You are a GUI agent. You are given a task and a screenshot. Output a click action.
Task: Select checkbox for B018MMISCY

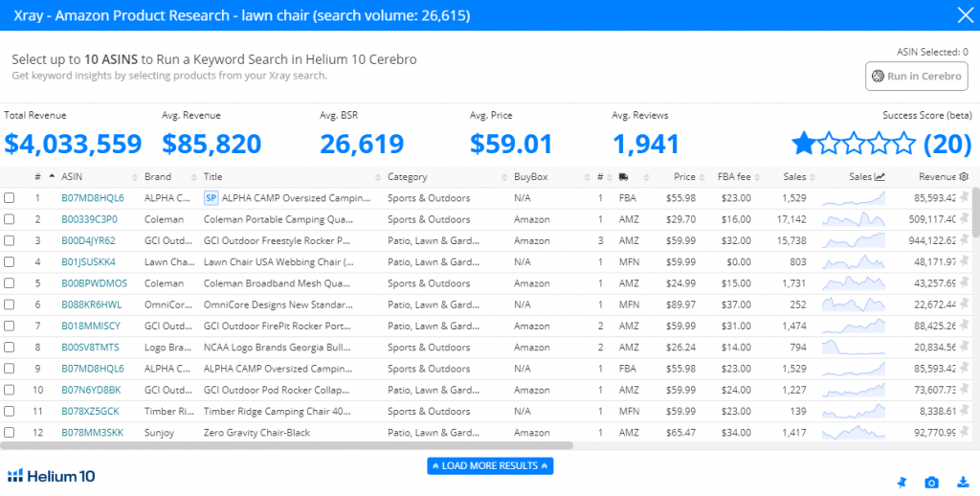tap(10, 326)
